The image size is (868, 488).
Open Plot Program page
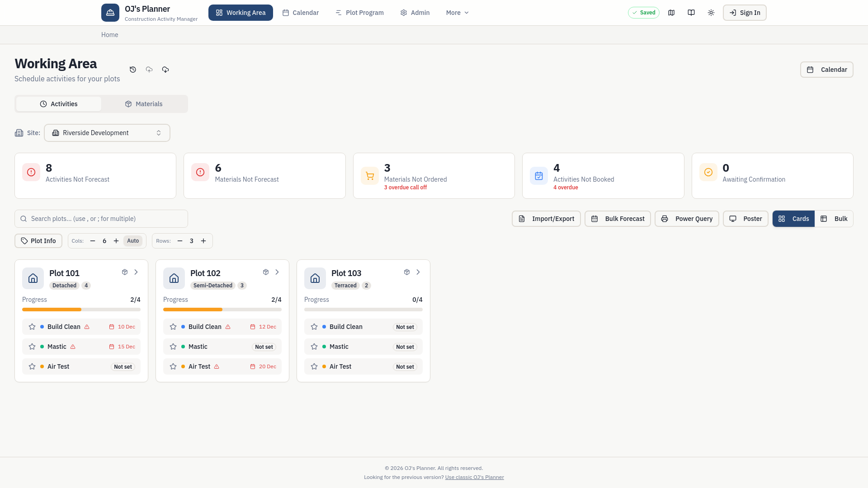[x=360, y=13]
